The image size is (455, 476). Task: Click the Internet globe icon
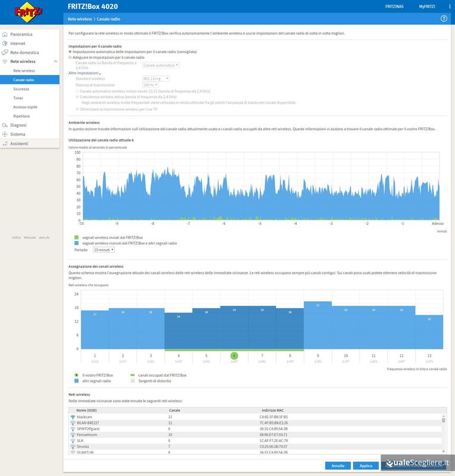(x=5, y=43)
